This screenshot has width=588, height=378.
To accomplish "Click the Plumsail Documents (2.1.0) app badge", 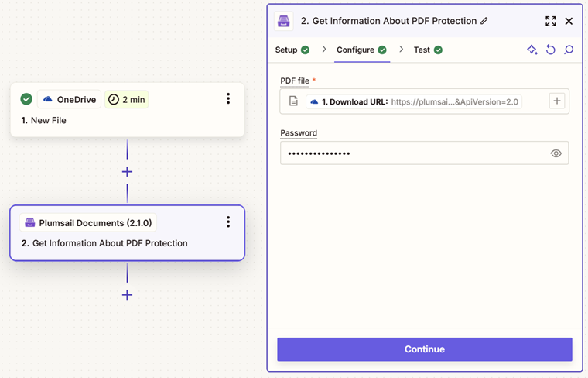I will click(x=88, y=222).
